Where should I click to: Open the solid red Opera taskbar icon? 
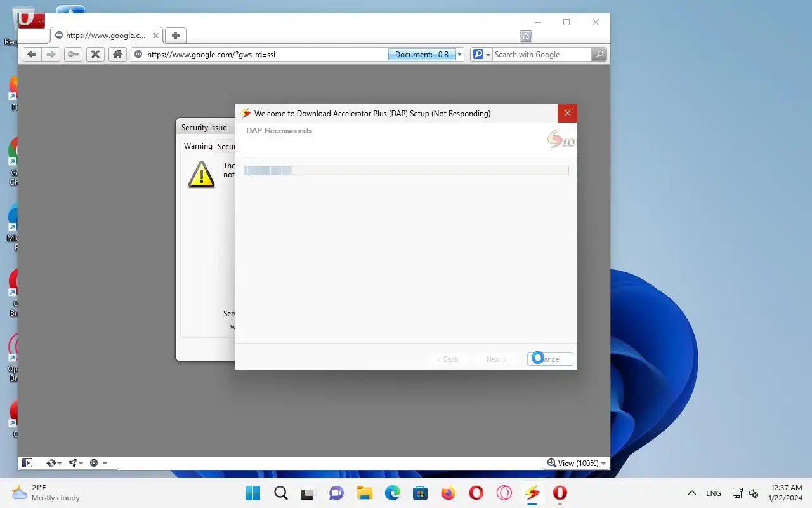coord(476,493)
